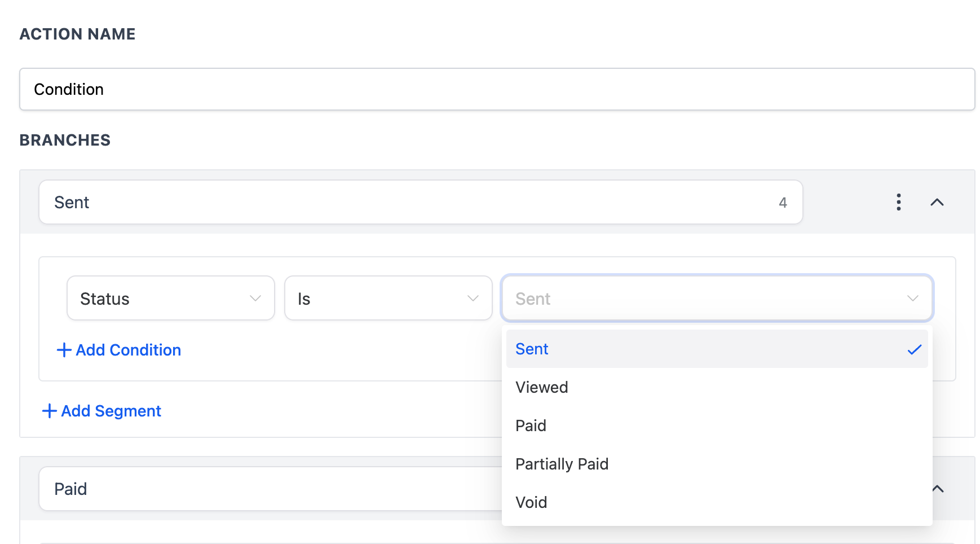Click the down arrow in the Is dropdown
The height and width of the screenshot is (544, 980).
[473, 299]
